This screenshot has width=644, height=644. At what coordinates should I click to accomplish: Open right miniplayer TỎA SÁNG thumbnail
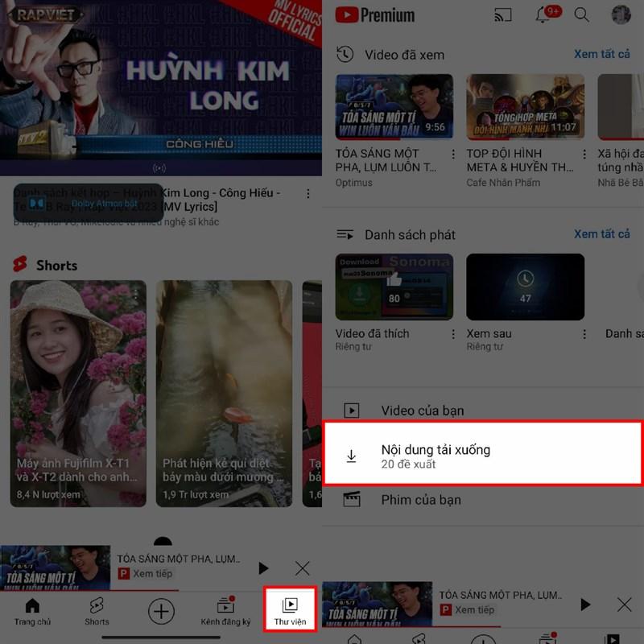377,605
